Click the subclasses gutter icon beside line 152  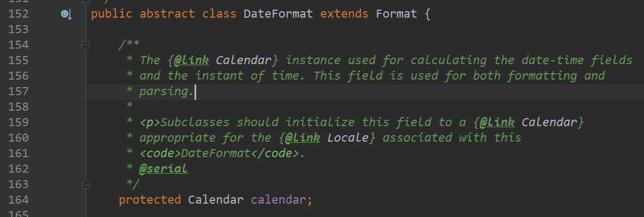pos(66,14)
